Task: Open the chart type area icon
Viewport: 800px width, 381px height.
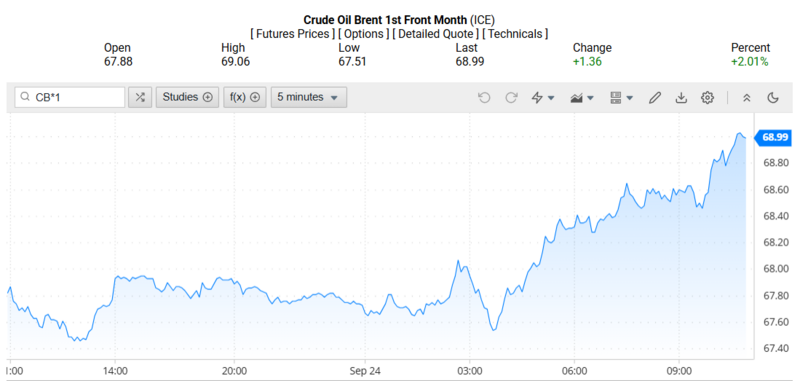Action: click(582, 97)
